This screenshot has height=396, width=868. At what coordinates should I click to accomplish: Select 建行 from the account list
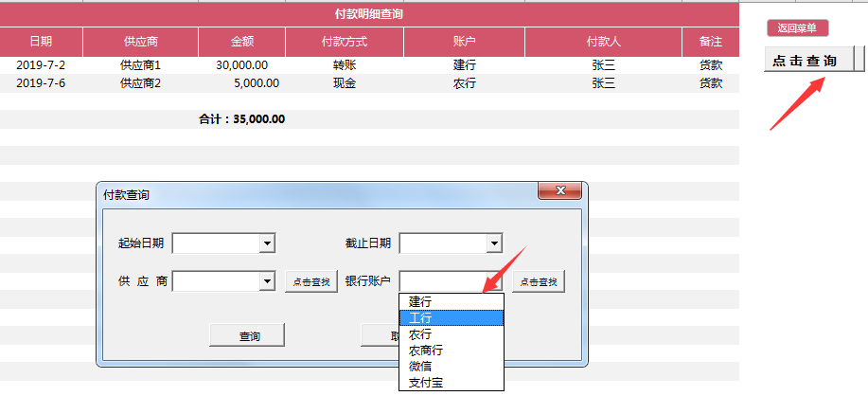(x=452, y=302)
